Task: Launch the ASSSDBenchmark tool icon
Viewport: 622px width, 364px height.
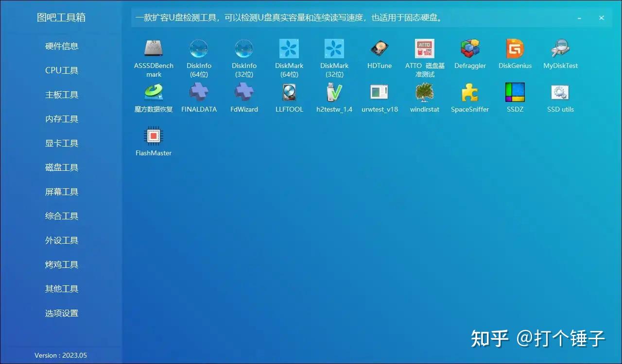Action: click(154, 49)
